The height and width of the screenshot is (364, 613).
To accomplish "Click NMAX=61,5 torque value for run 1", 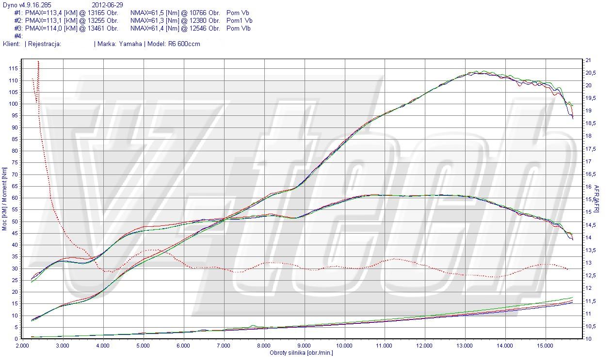I will coord(175,13).
